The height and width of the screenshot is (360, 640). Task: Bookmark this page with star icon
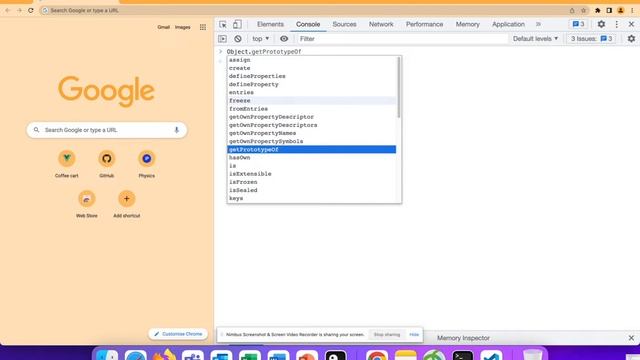pyautogui.click(x=583, y=10)
